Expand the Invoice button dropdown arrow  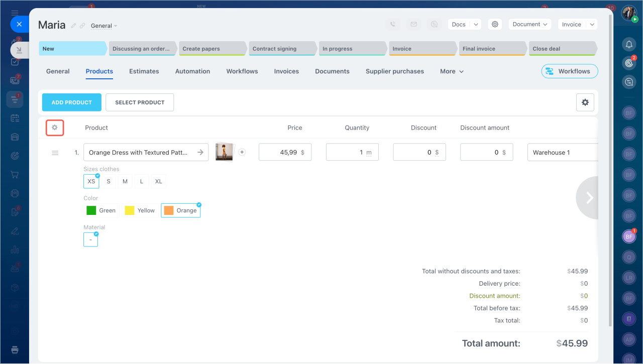point(592,24)
